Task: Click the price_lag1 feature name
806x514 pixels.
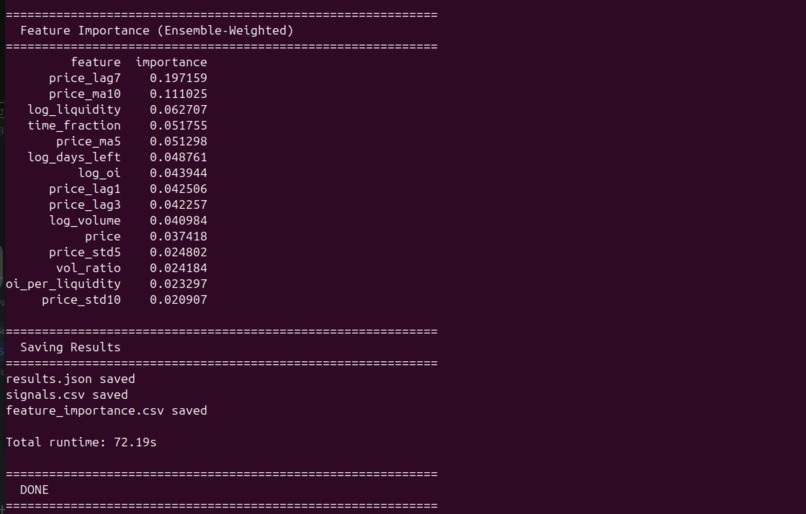Action: click(85, 189)
